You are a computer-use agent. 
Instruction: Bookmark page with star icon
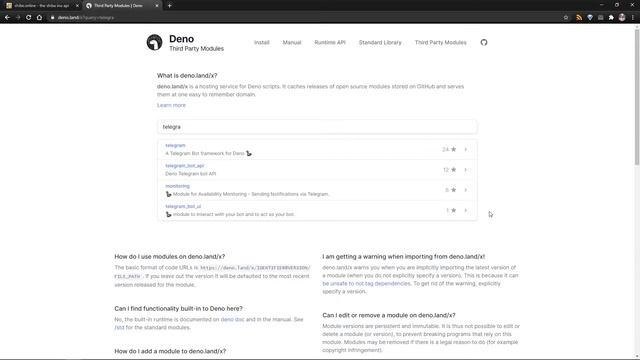coord(566,18)
